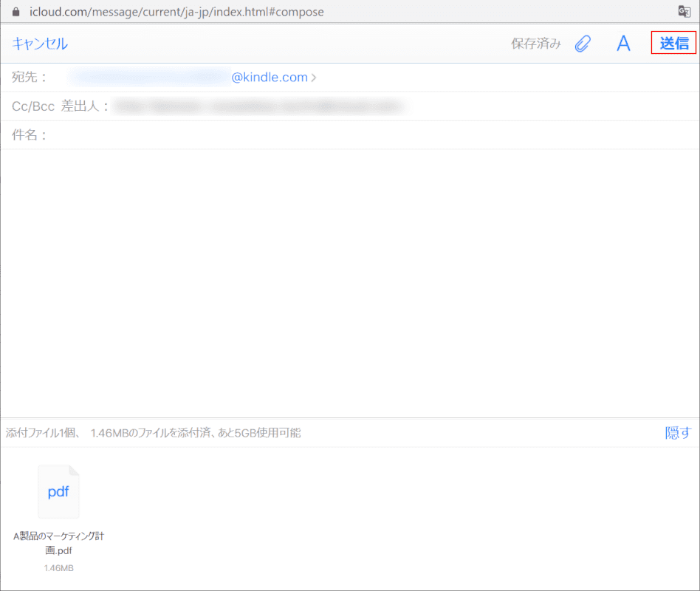Open the Cc/Bcc field label
The width and height of the screenshot is (700, 591).
pyautogui.click(x=33, y=106)
